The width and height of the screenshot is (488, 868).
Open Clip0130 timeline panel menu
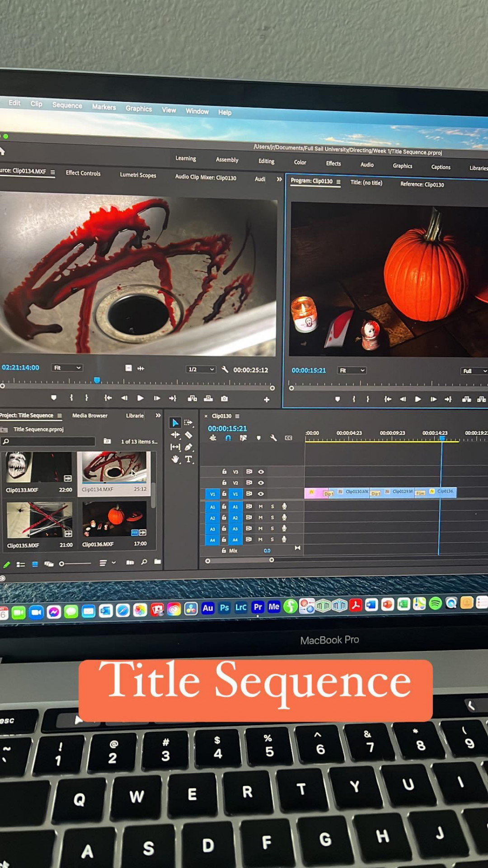[237, 416]
